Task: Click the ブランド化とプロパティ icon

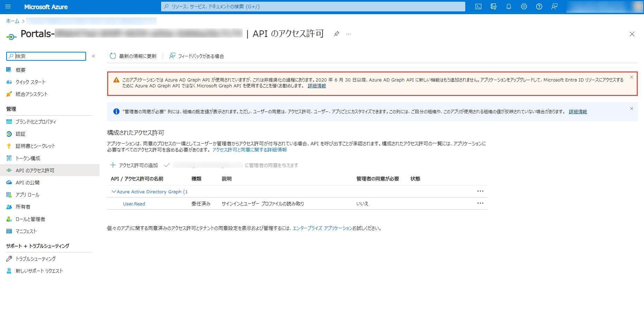Action: (x=9, y=122)
